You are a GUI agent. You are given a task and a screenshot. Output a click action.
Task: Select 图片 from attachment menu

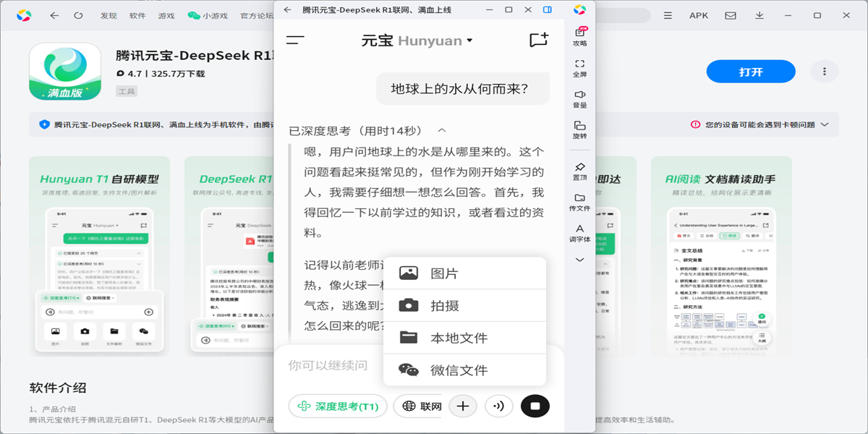(464, 273)
